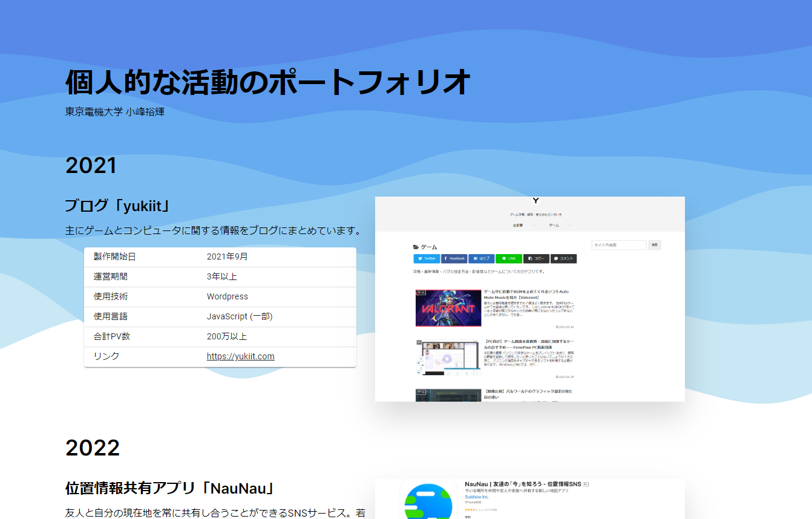Click the Twitter share button
The height and width of the screenshot is (519, 812).
click(x=427, y=258)
